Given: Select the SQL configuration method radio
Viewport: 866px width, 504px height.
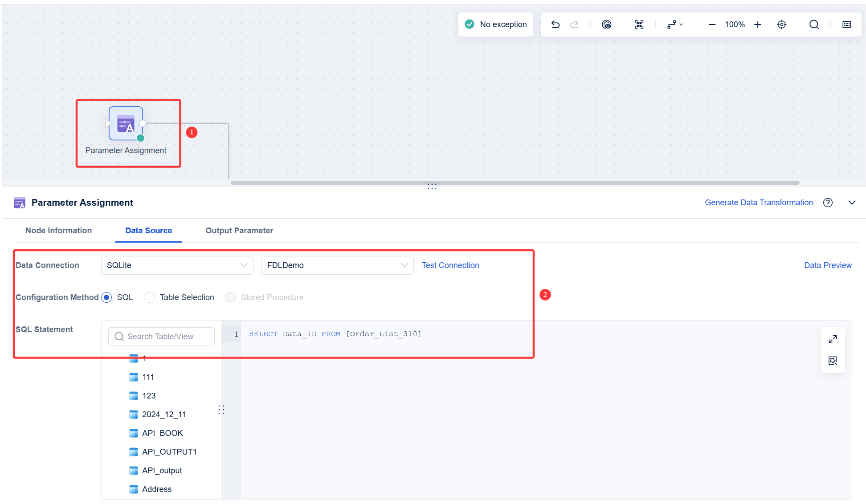Looking at the screenshot, I should (106, 297).
